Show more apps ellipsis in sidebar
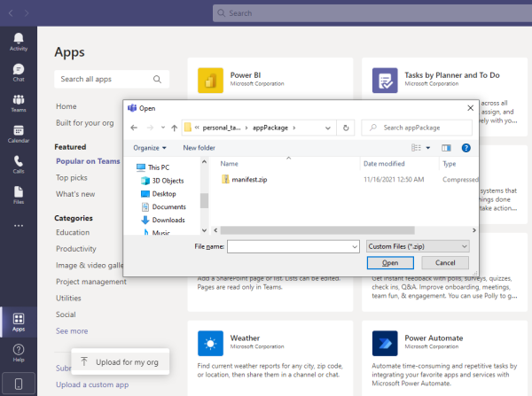 tap(19, 225)
